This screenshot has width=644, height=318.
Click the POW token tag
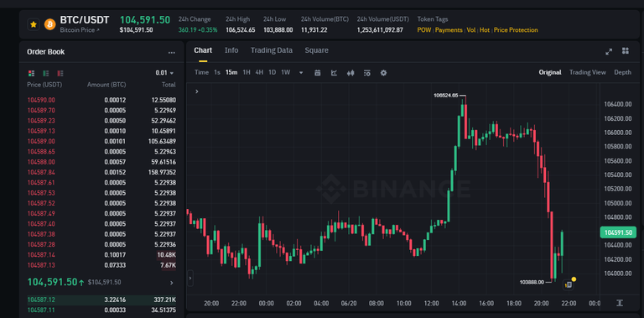coord(423,30)
